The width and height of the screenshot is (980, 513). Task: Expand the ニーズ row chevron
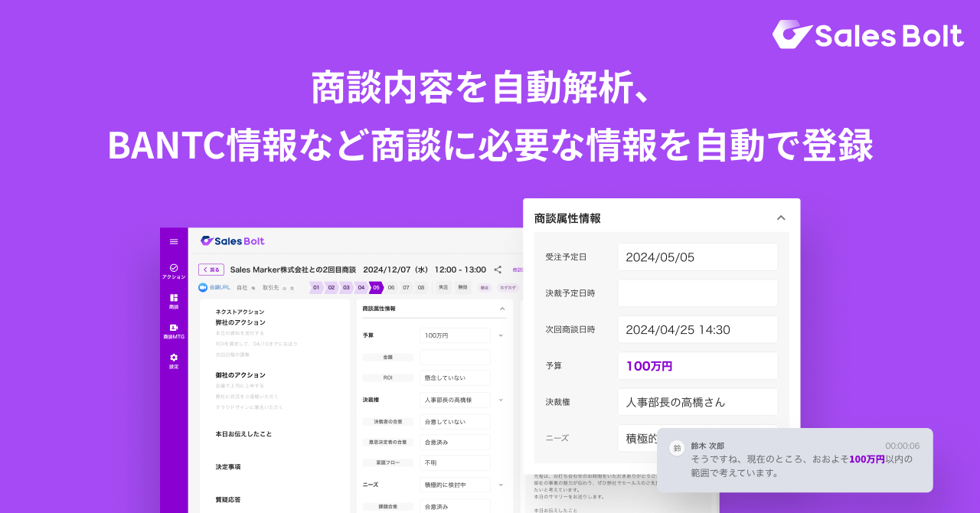pyautogui.click(x=501, y=485)
